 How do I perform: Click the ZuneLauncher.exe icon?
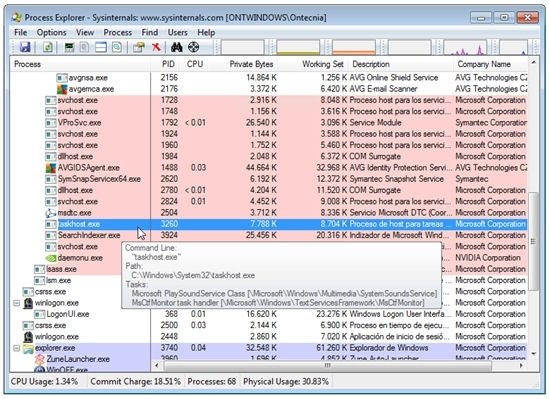tap(40, 359)
